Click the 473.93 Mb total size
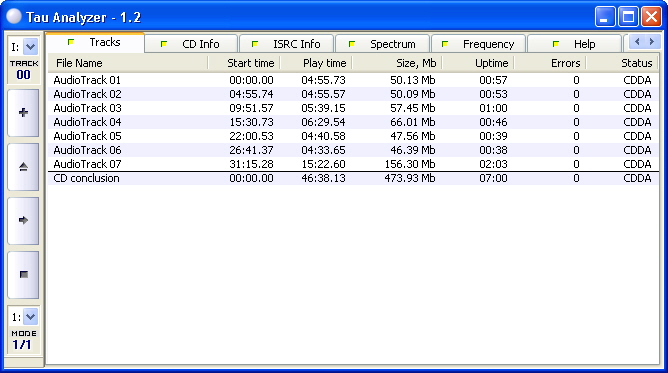Screen dimensions: 668x373 coord(410,178)
